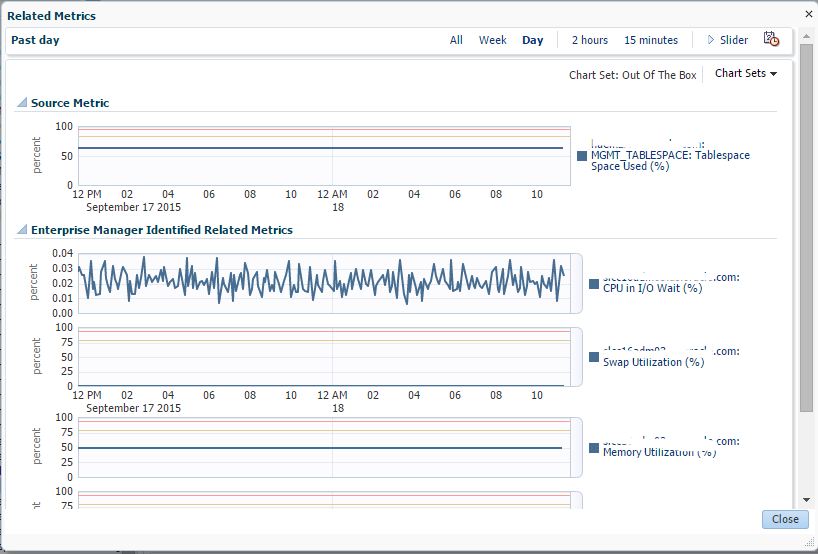
Task: Click the Past day heading
Action: (35, 40)
